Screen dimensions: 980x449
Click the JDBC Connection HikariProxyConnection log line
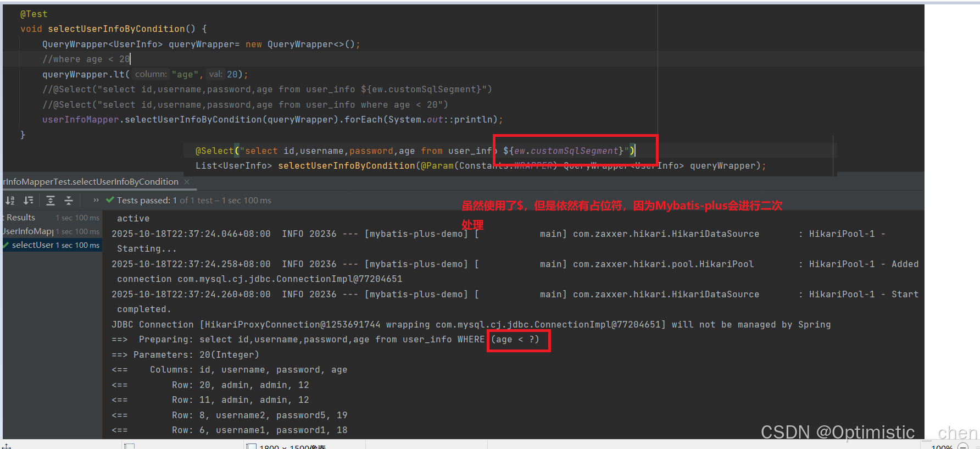[471, 325]
